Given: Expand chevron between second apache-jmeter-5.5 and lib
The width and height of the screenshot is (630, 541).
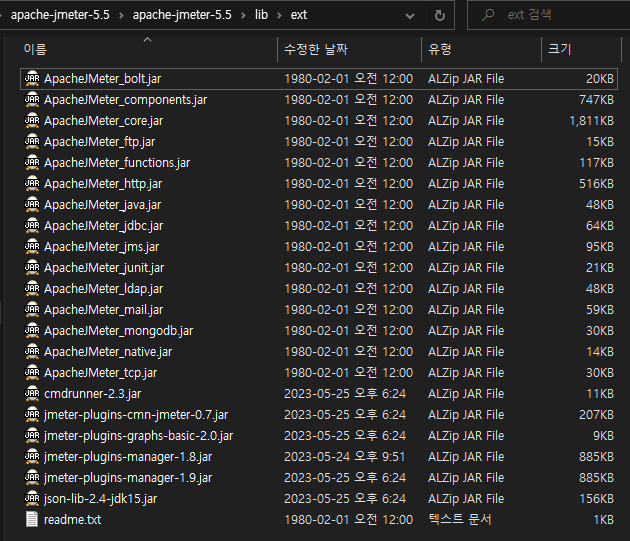Looking at the screenshot, I should [x=243, y=16].
